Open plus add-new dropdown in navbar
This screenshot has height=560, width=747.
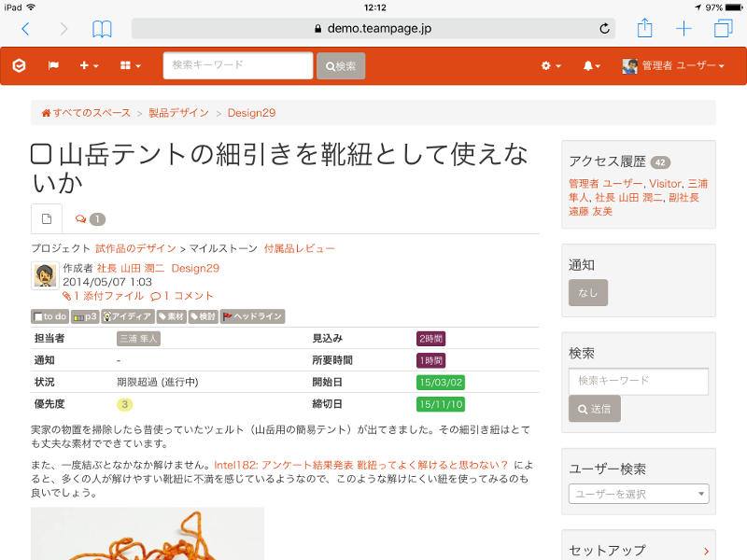pyautogui.click(x=89, y=65)
